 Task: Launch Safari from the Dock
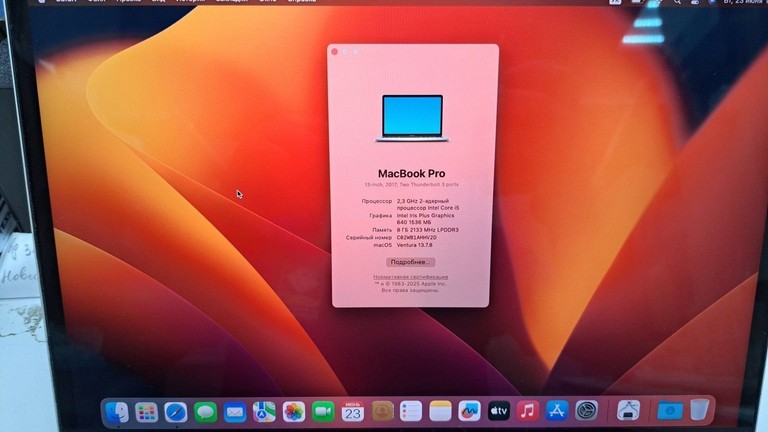click(x=176, y=412)
